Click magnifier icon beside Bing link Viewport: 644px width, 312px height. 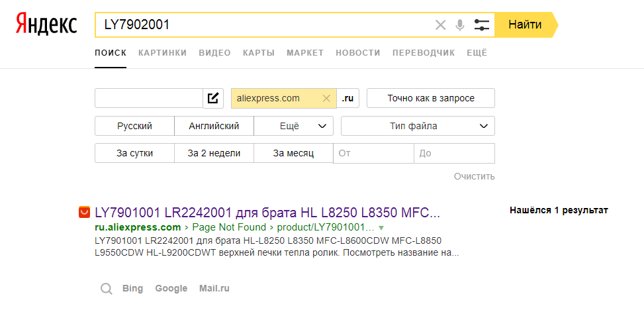(x=106, y=289)
